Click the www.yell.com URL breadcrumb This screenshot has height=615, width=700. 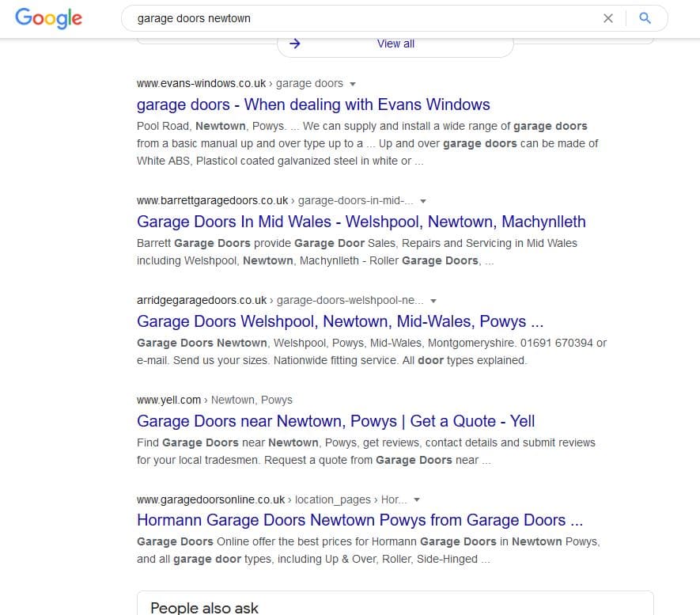point(169,400)
